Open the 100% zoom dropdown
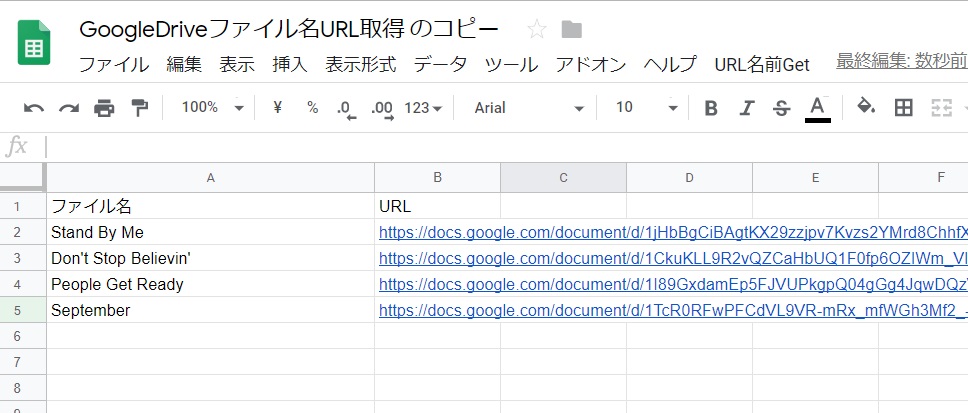The image size is (968, 413). click(x=212, y=108)
